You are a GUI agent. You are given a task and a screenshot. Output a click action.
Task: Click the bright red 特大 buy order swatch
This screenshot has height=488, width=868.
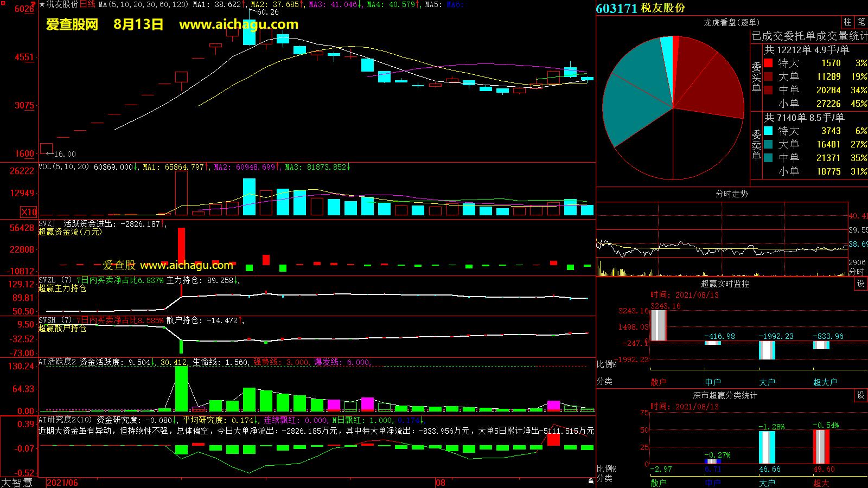tap(768, 63)
